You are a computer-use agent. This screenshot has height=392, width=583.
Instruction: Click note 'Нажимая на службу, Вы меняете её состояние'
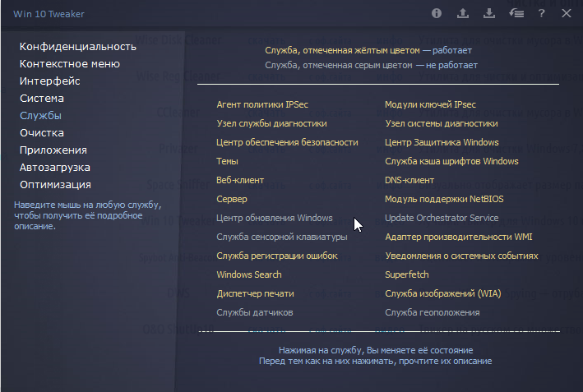[x=376, y=350]
